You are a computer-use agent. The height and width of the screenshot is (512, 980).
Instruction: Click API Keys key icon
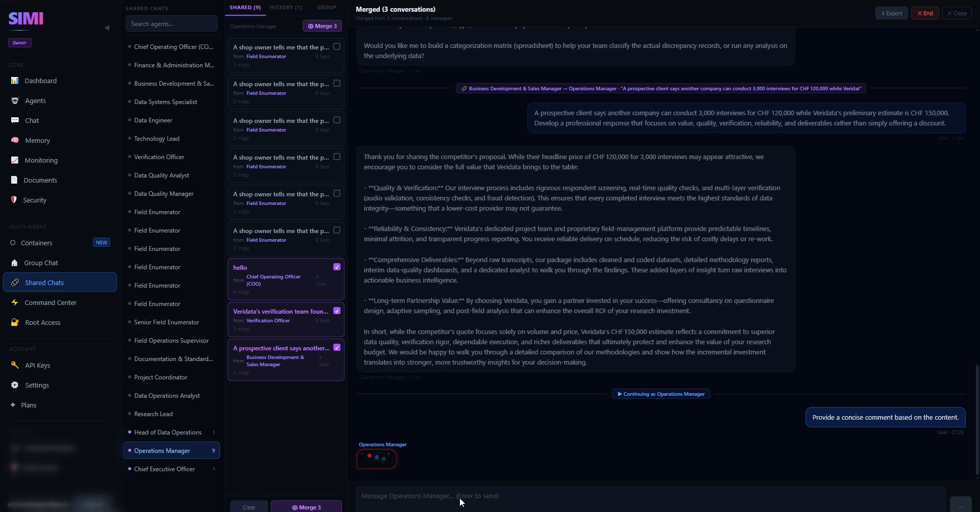tap(15, 365)
